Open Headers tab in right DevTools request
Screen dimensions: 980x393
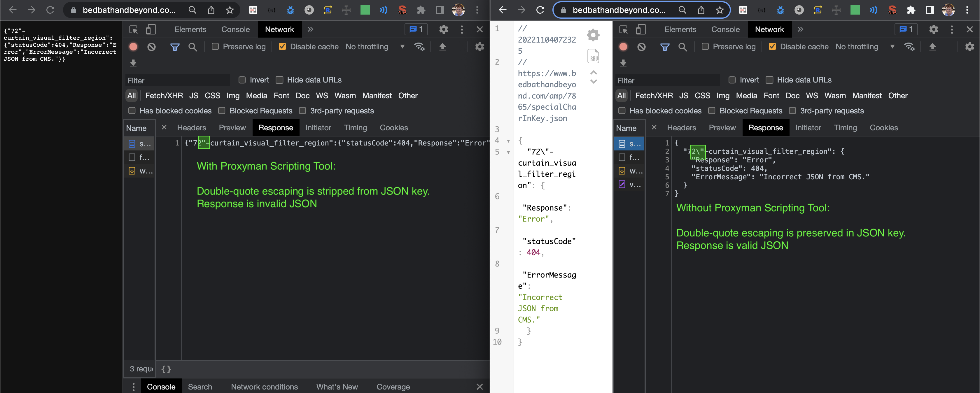[681, 128]
